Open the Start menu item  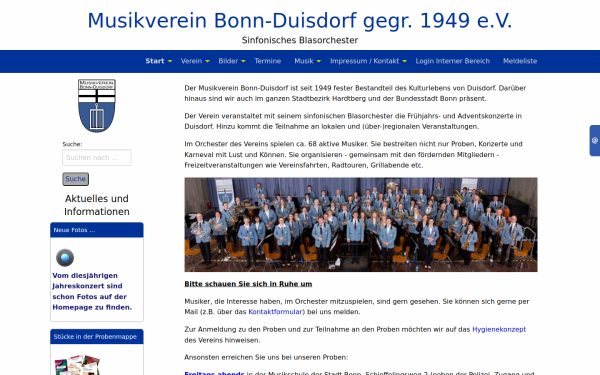(155, 61)
